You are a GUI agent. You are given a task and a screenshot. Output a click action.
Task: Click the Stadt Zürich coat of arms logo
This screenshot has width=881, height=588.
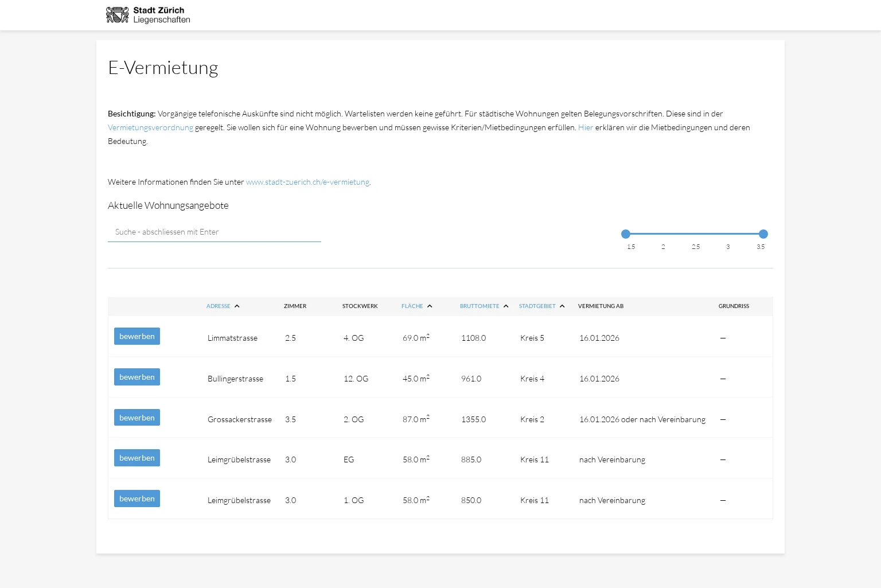click(x=118, y=15)
